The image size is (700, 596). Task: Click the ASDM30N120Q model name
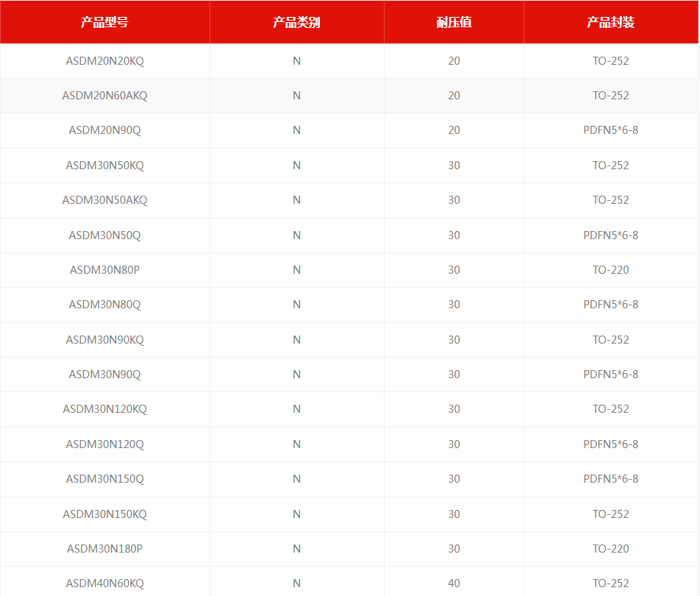tap(105, 444)
